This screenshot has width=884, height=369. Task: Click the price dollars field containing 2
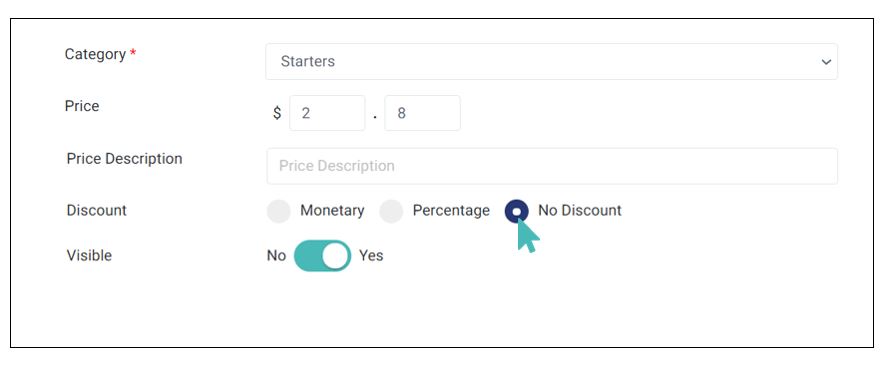click(x=327, y=113)
